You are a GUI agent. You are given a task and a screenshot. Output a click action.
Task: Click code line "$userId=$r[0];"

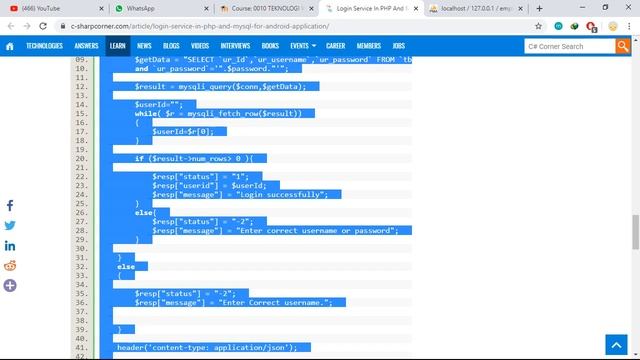click(x=183, y=131)
